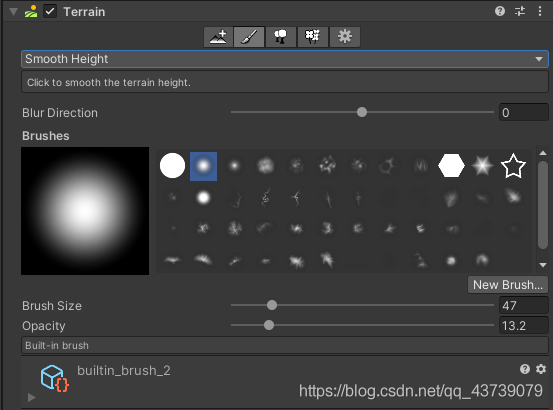Click the Terrain component icon
Viewport: 553px width, 410px height.
coord(31,11)
